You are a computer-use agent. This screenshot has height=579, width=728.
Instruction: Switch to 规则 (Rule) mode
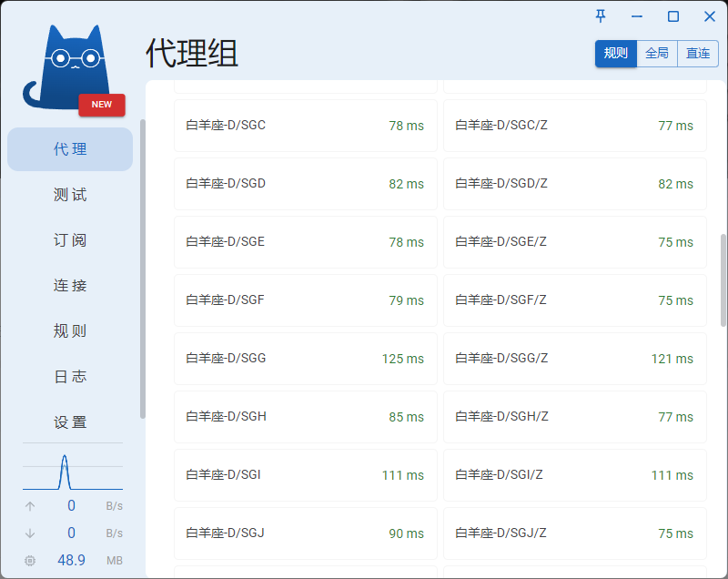click(x=616, y=54)
